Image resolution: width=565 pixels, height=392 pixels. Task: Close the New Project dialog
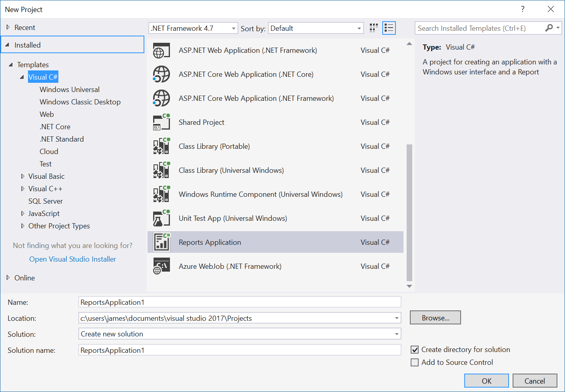[551, 9]
